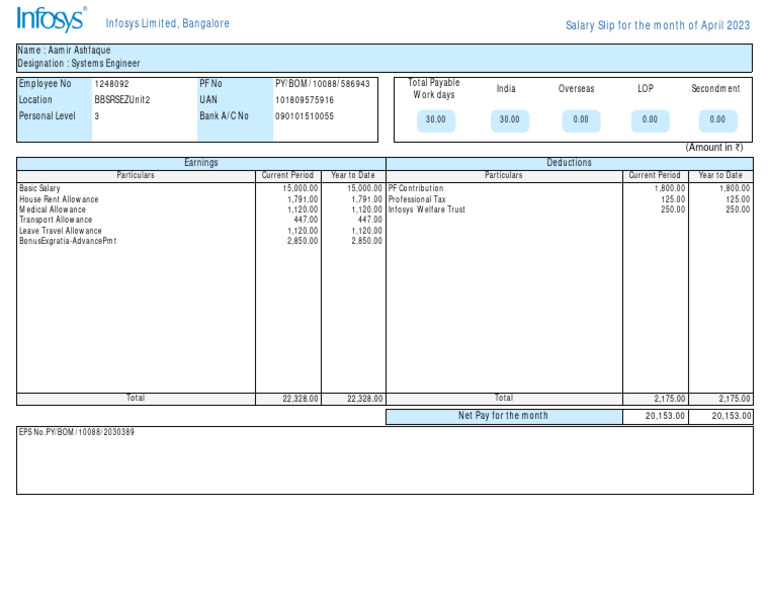Click the 'Employee No' label
Screen dimensions: 768x594
tap(45, 84)
